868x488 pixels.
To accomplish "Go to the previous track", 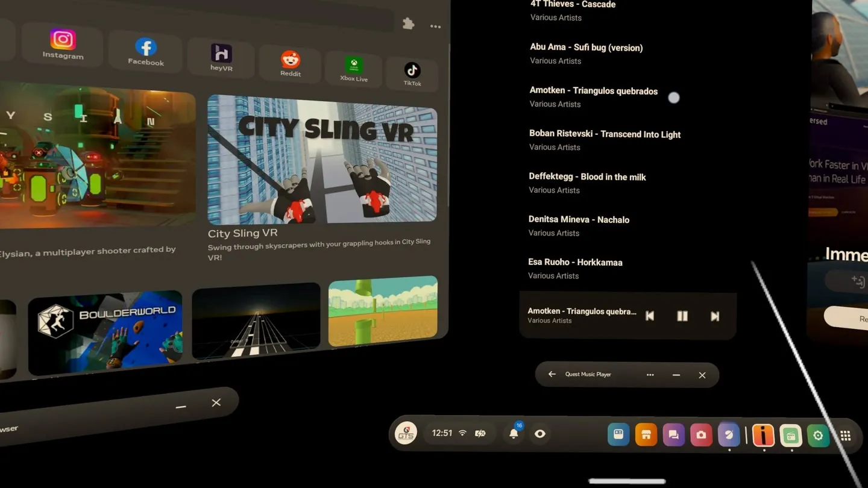I will click(x=650, y=316).
